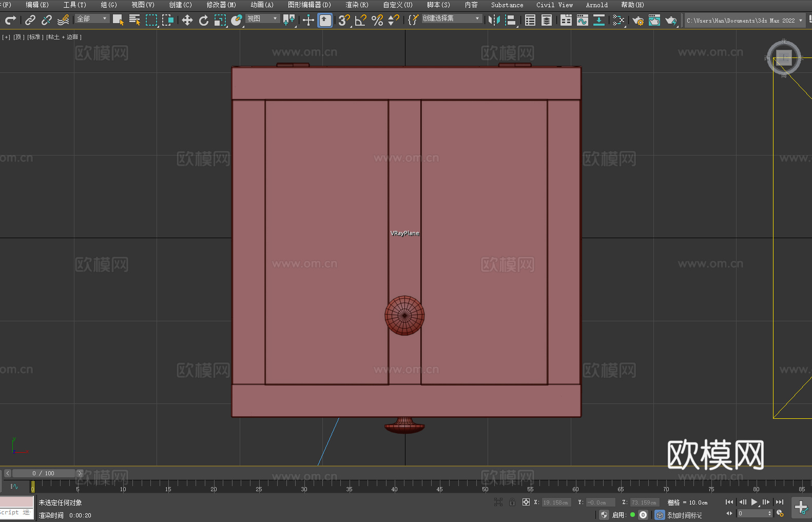Toggle Layer Explorer icon
The width and height of the screenshot is (812, 522).
[x=547, y=20]
